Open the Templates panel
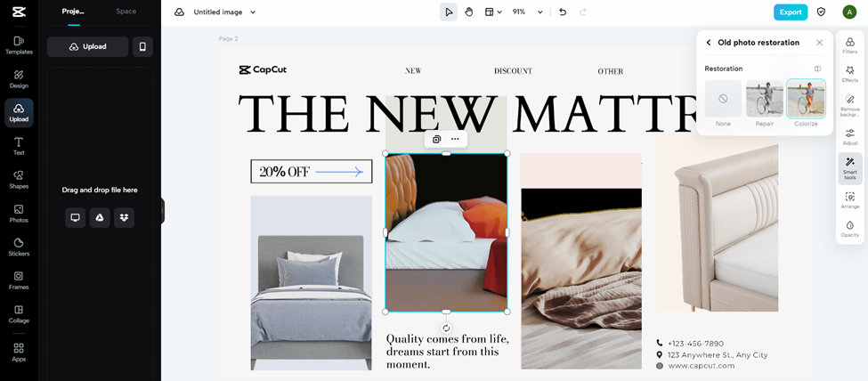 tap(19, 45)
